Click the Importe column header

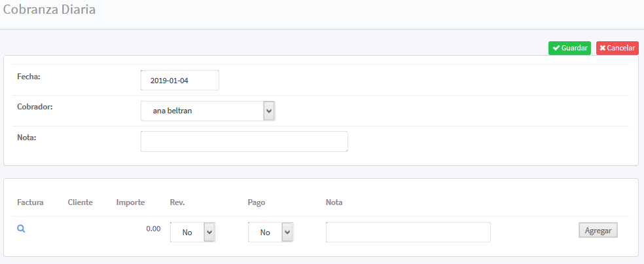[130, 202]
